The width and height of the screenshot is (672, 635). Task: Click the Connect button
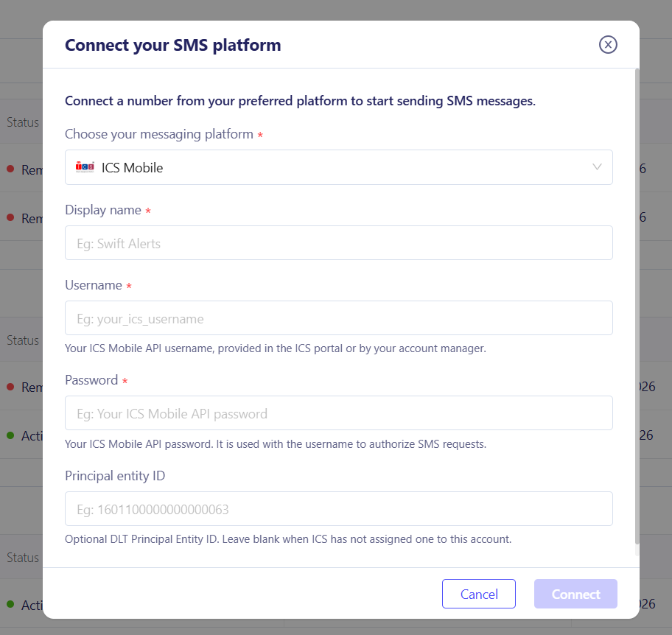tap(575, 594)
